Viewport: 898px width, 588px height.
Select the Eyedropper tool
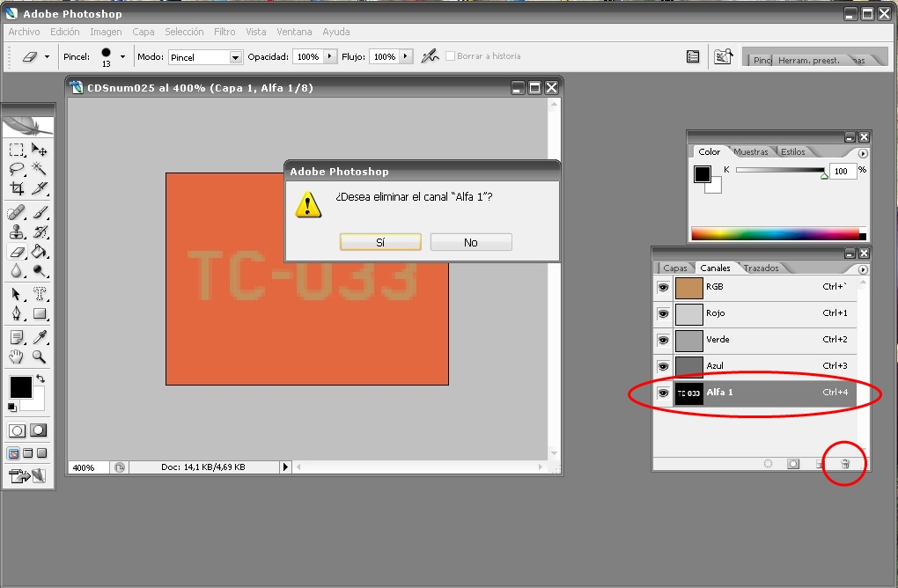39,337
